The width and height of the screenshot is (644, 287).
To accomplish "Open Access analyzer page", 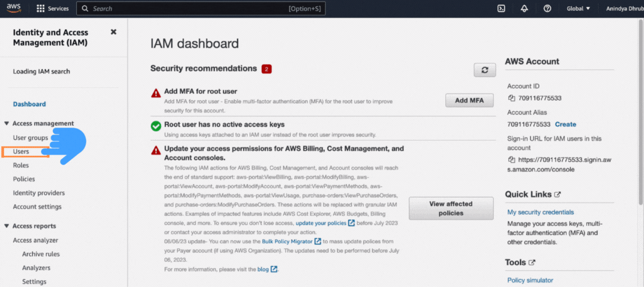I will pos(35,240).
